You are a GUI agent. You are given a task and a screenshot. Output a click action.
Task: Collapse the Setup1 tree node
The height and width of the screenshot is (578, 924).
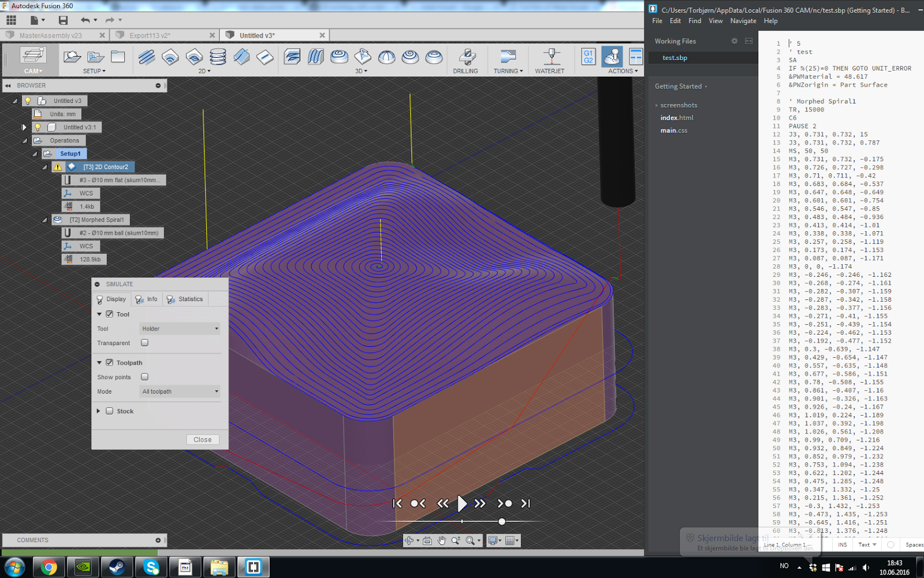coord(35,154)
